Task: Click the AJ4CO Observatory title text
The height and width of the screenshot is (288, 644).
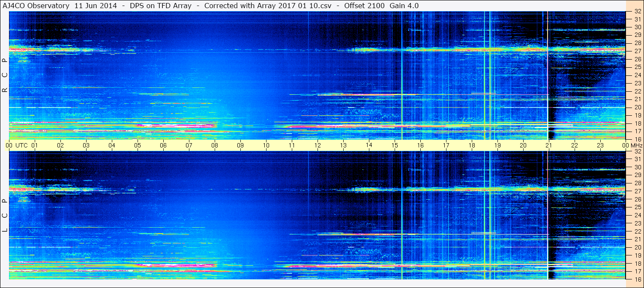Action: (36, 6)
